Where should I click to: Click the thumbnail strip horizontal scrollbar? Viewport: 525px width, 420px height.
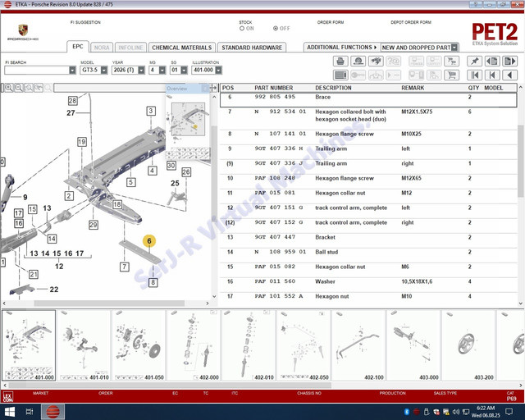coord(170,386)
